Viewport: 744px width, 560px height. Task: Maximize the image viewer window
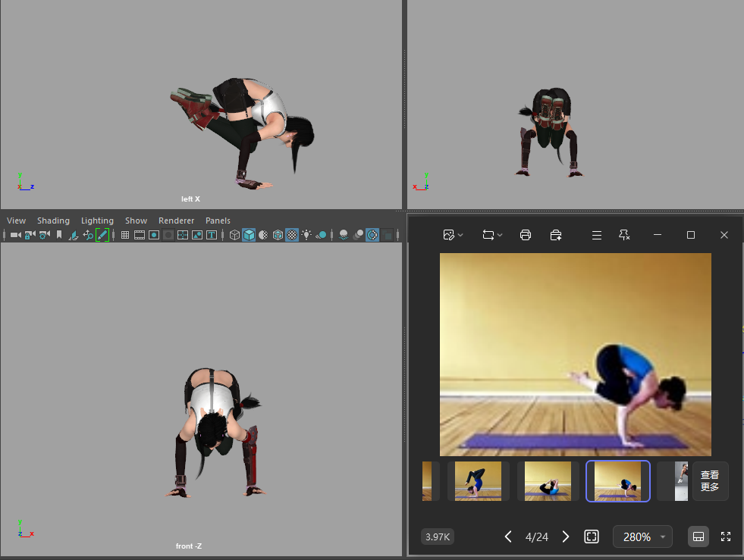[691, 235]
